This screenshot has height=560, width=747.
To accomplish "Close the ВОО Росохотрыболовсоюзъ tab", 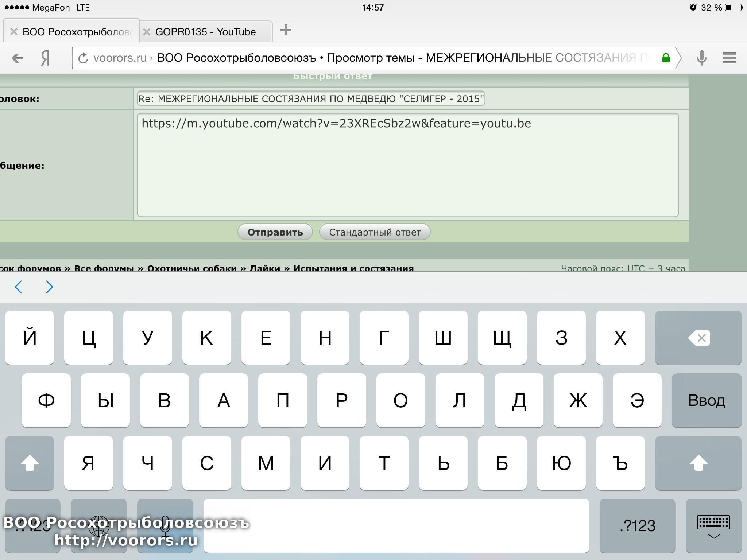I will (x=14, y=32).
